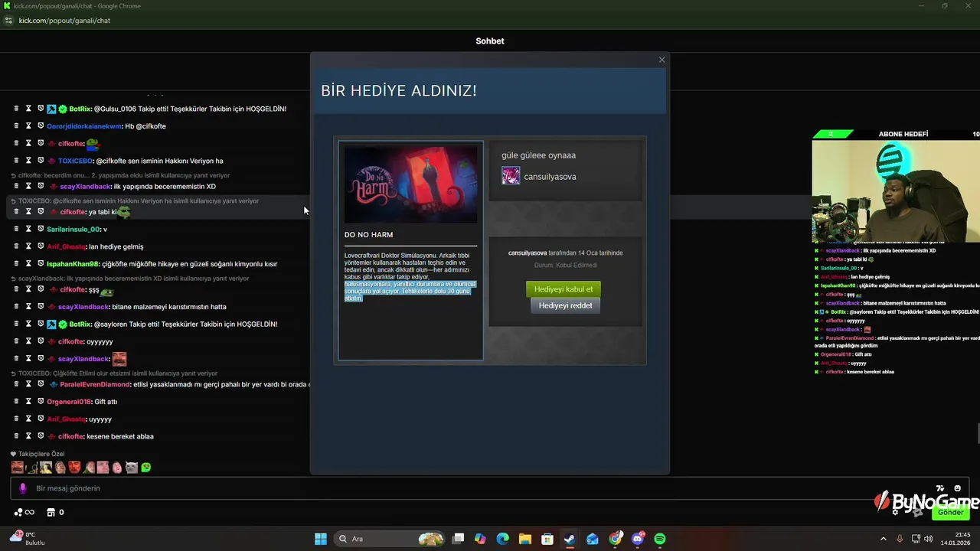Accept the gift with Hediyeyi kabul et
This screenshot has height=551, width=980.
pos(563,289)
